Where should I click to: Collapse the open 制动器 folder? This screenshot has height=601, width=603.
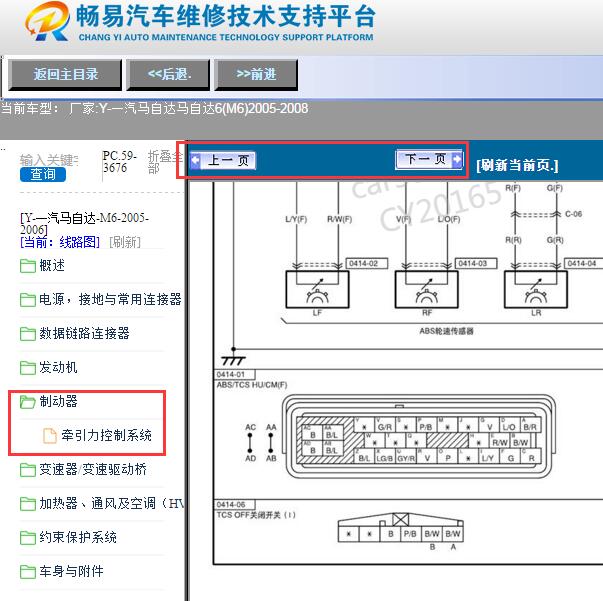tap(58, 401)
